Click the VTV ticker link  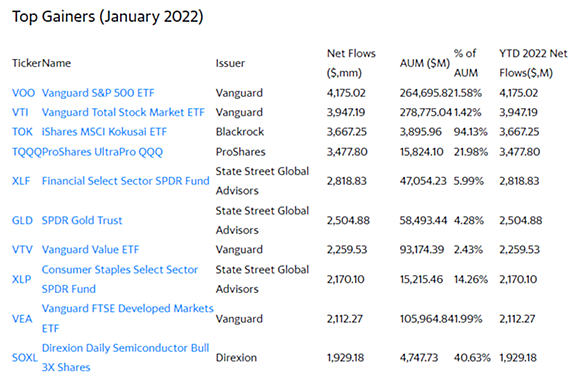(22, 250)
